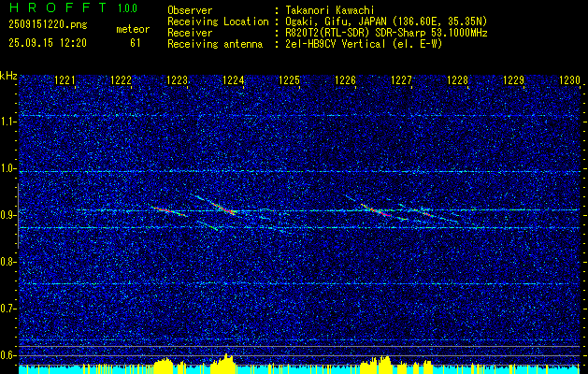Screen dimensions: 588x374
Task: Click the kHz axis unit label
Action: coord(8,76)
